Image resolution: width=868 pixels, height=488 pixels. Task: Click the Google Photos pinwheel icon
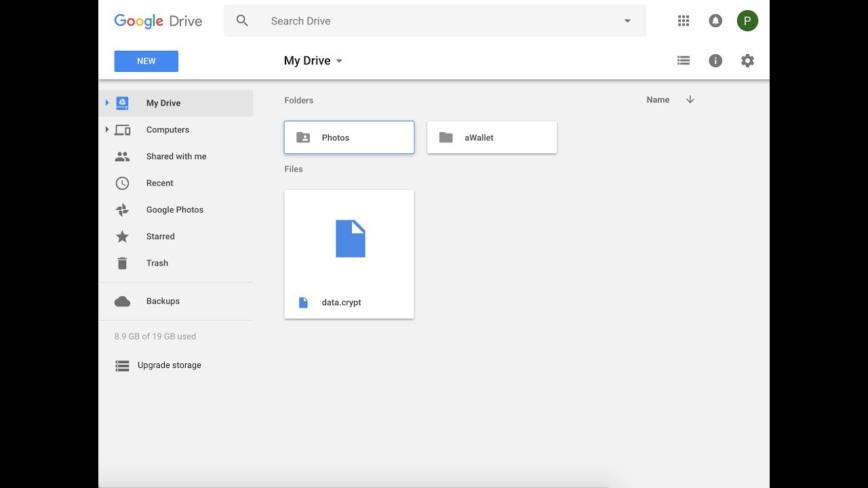coord(122,209)
